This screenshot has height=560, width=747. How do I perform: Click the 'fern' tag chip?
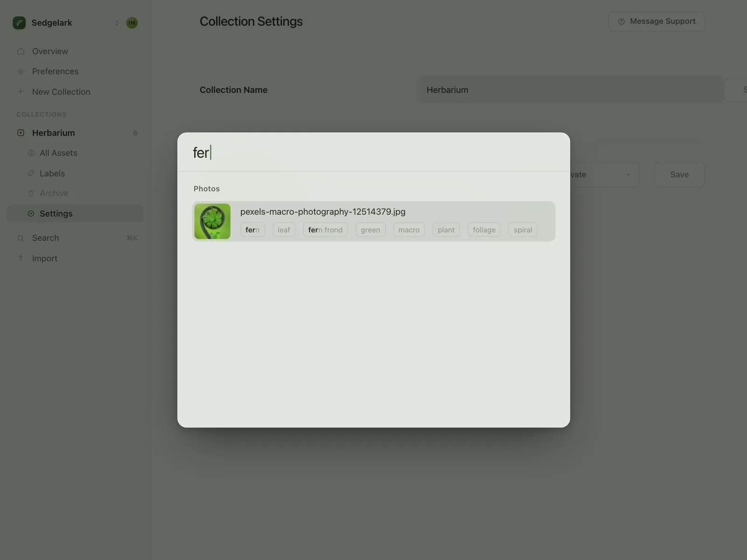(253, 230)
